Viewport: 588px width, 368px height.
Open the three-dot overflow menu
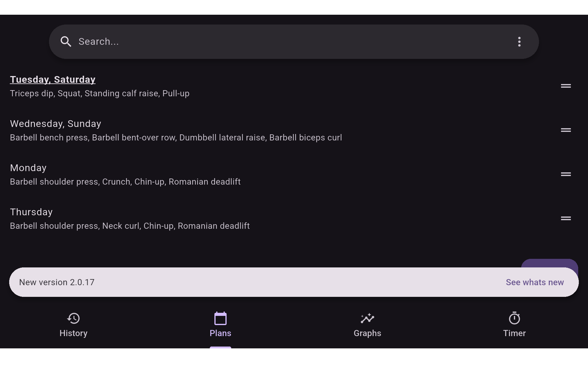coord(519,42)
